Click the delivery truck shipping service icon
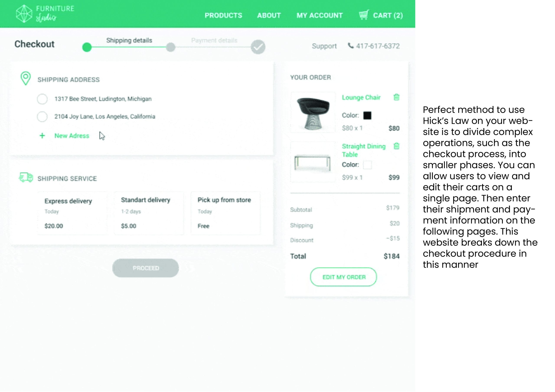The width and height of the screenshot is (555, 392). (26, 178)
